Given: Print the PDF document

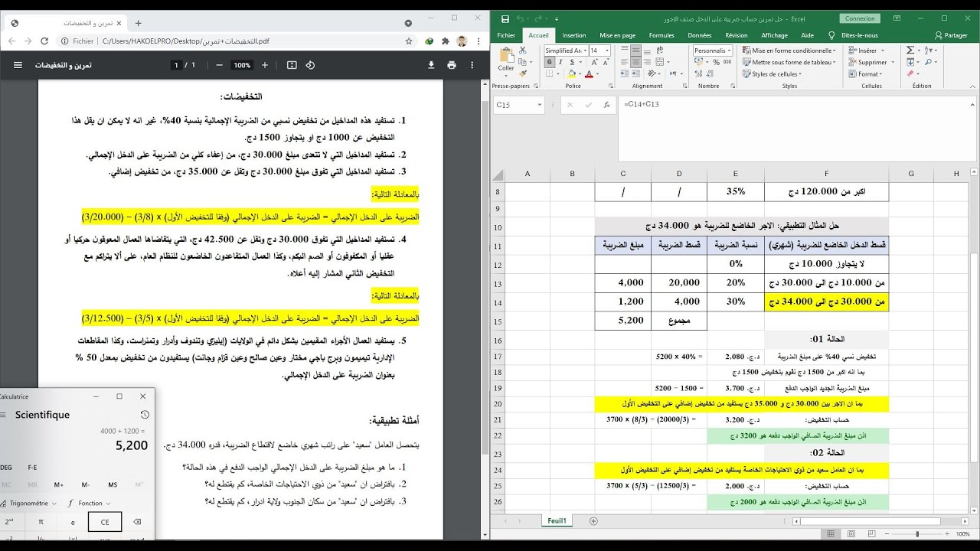Looking at the screenshot, I should 452,65.
